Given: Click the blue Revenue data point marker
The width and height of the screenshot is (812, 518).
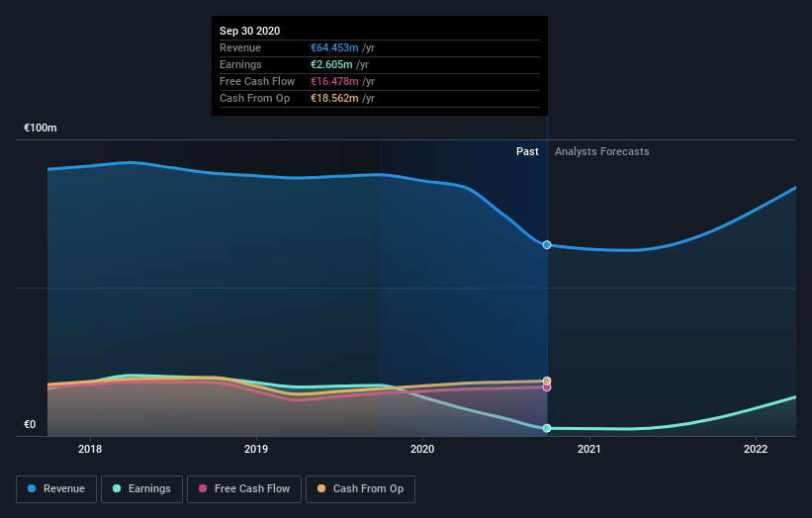Looking at the screenshot, I should (x=547, y=245).
